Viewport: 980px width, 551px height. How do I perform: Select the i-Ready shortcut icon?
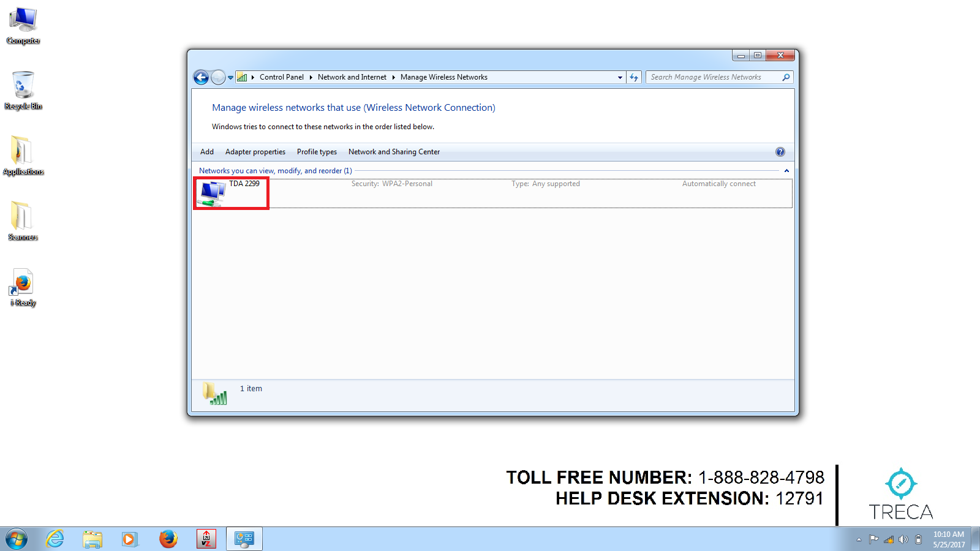click(x=23, y=287)
